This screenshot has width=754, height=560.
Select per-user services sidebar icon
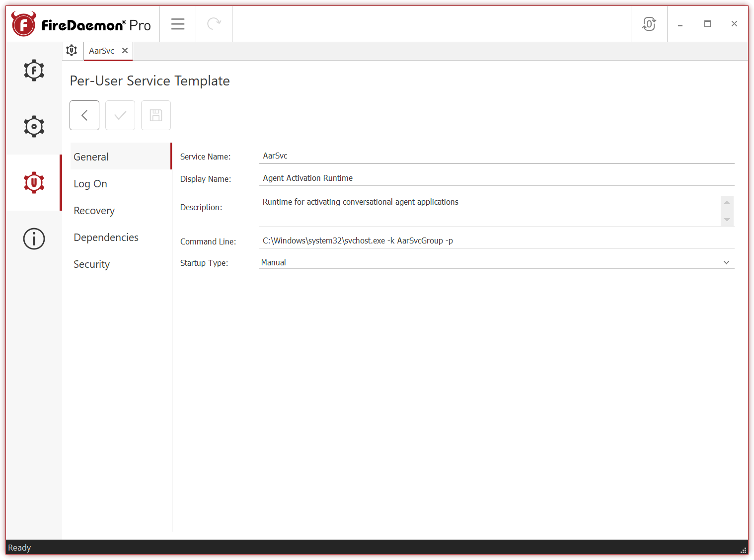click(x=34, y=182)
